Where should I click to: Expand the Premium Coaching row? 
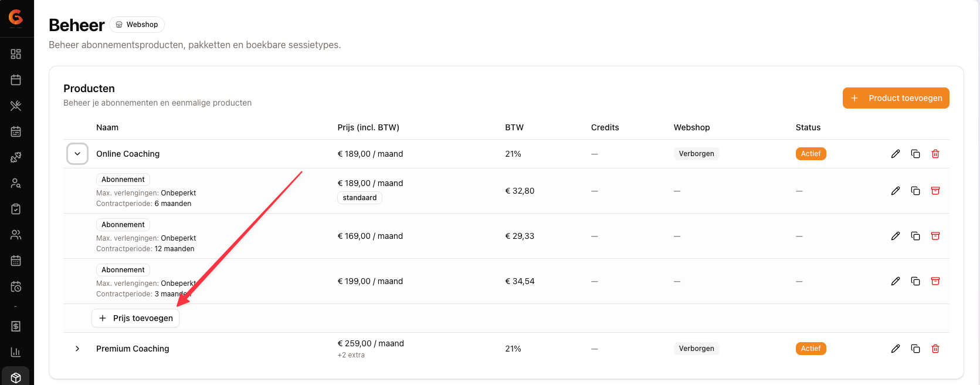click(77, 349)
